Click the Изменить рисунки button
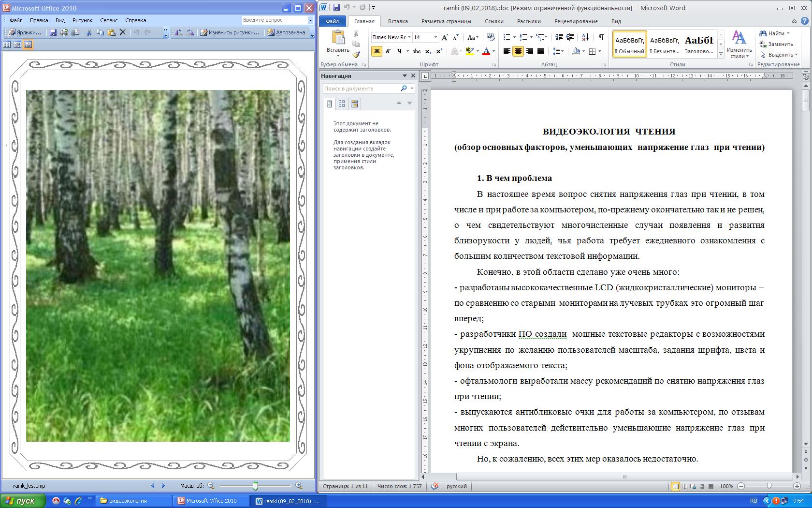Image resolution: width=812 pixels, height=508 pixels. [230, 32]
